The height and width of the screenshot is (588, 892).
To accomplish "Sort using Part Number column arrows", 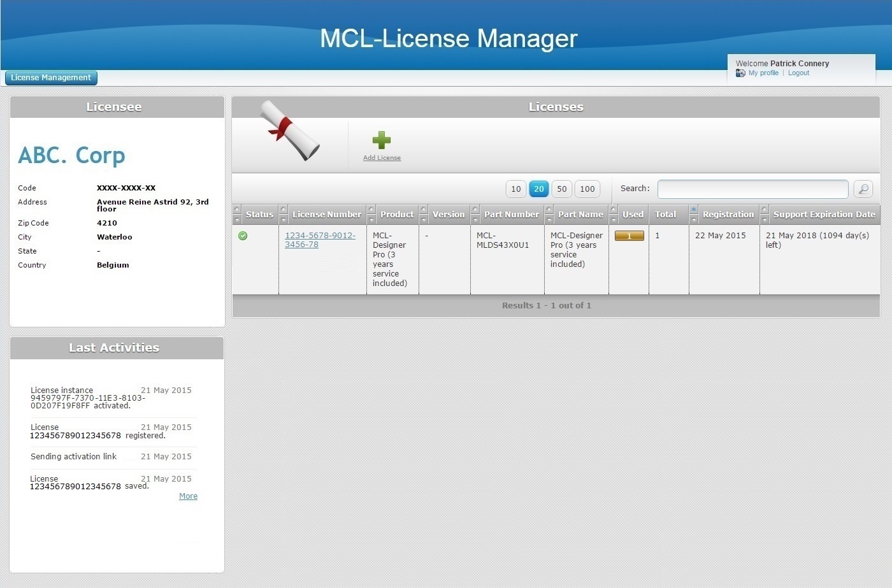I will tap(475, 215).
